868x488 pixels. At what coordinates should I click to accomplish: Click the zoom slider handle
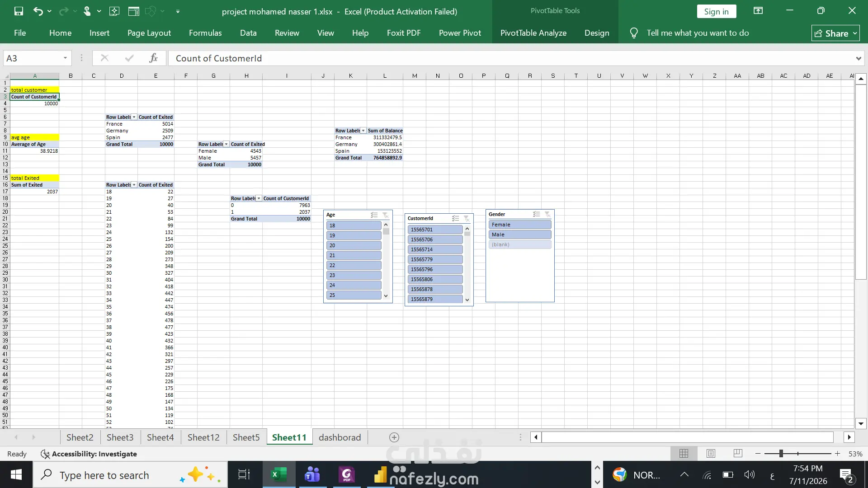click(781, 454)
